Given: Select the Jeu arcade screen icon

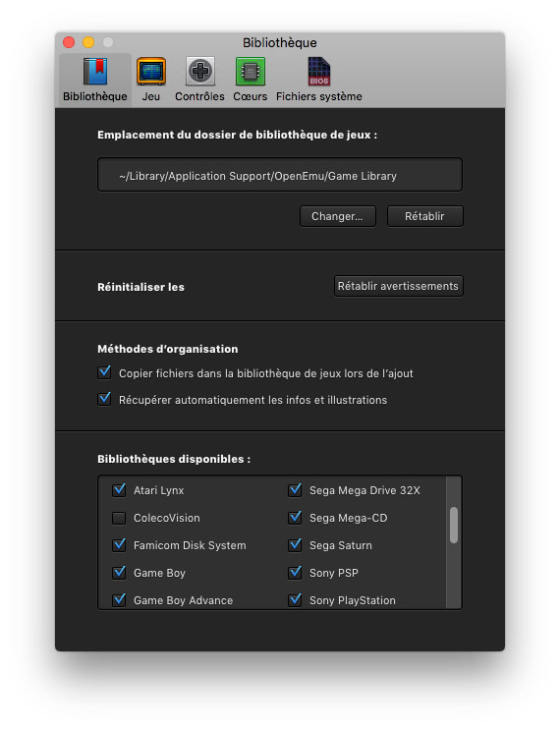Looking at the screenshot, I should coord(151,71).
